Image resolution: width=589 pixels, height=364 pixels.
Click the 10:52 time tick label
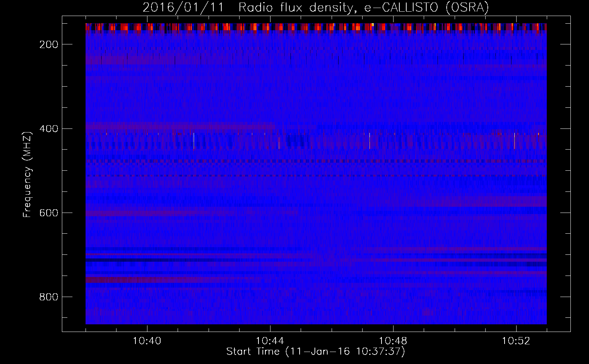point(516,341)
